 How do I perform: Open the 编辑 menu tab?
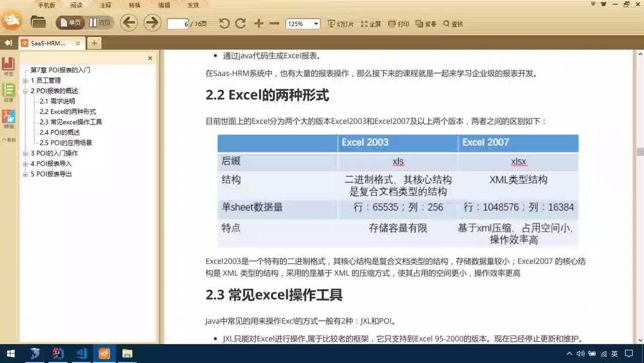[164, 5]
